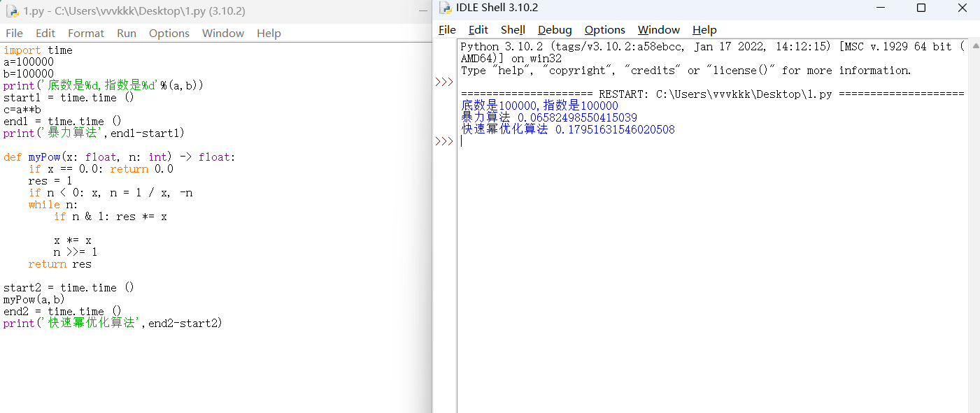Click the RESTART line in the shell
The width and height of the screenshot is (980, 413).
713,94
